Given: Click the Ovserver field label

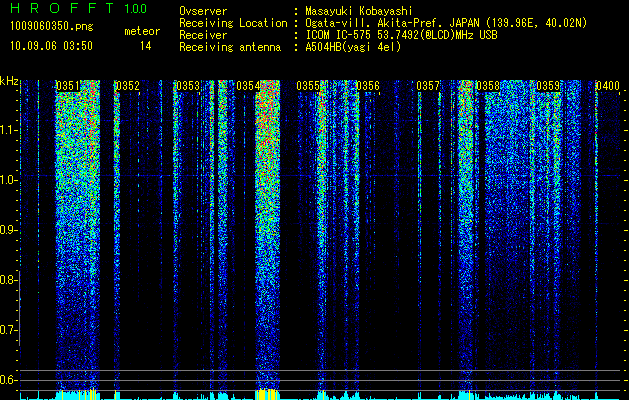Looking at the screenshot, I should click(203, 11).
